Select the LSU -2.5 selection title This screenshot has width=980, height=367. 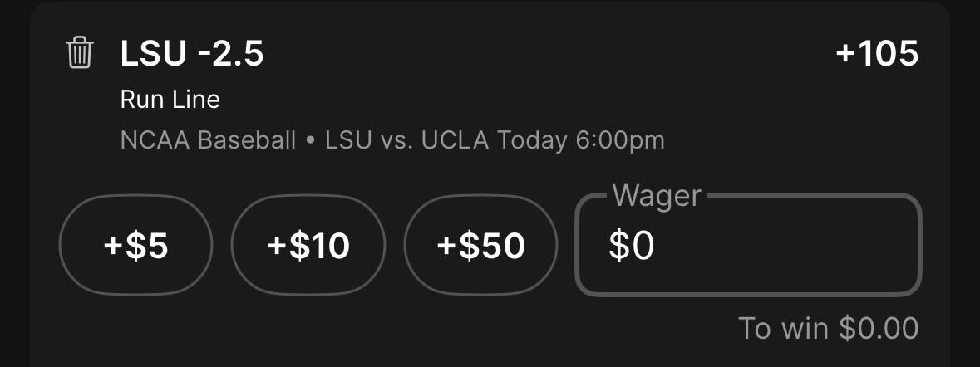192,53
